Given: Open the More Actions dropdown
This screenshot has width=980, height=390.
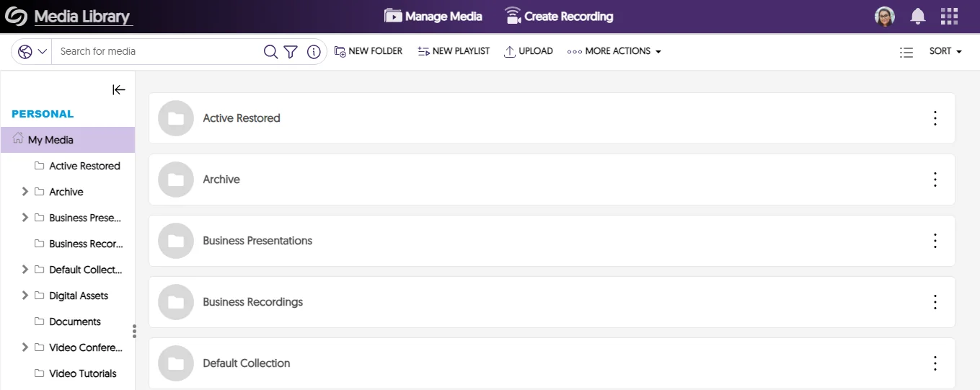Looking at the screenshot, I should [614, 51].
